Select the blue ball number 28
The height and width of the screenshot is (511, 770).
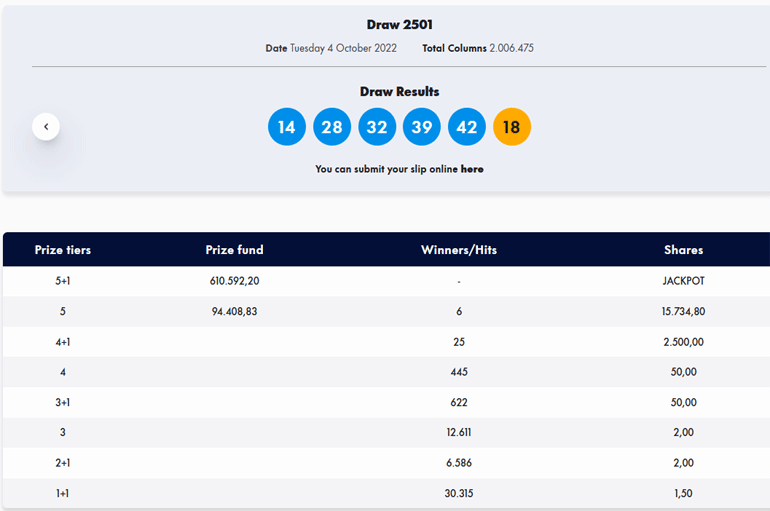[332, 127]
